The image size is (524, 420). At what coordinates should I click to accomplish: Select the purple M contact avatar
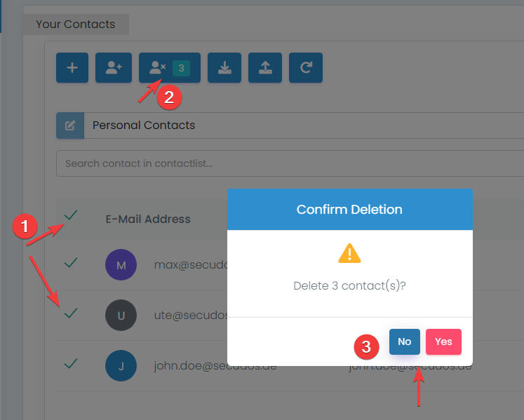(121, 265)
